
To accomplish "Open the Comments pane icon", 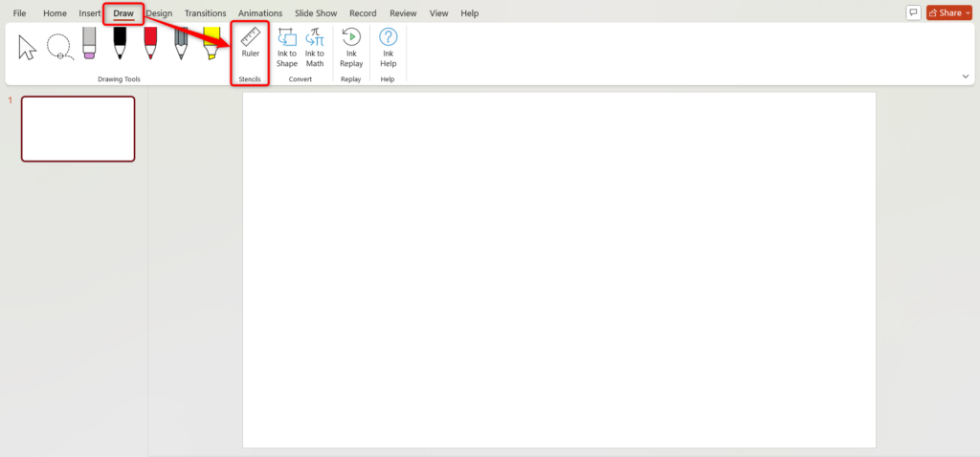I will point(913,12).
